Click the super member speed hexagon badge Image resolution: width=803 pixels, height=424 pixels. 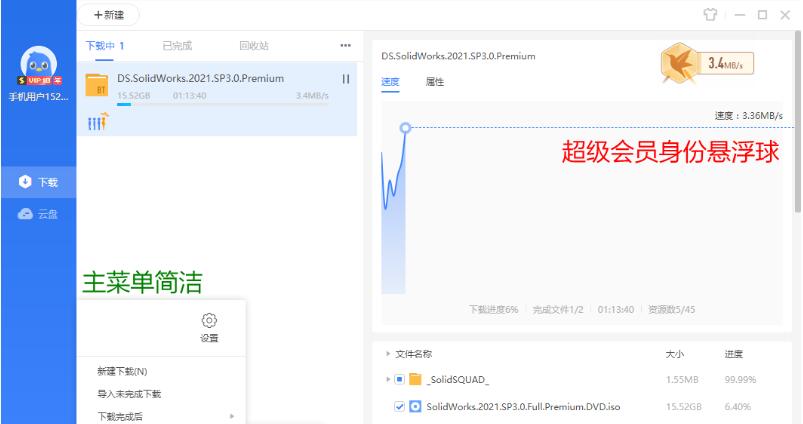click(679, 63)
